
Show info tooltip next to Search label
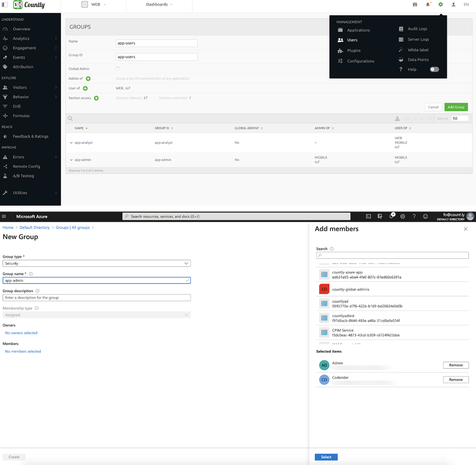tap(332, 249)
